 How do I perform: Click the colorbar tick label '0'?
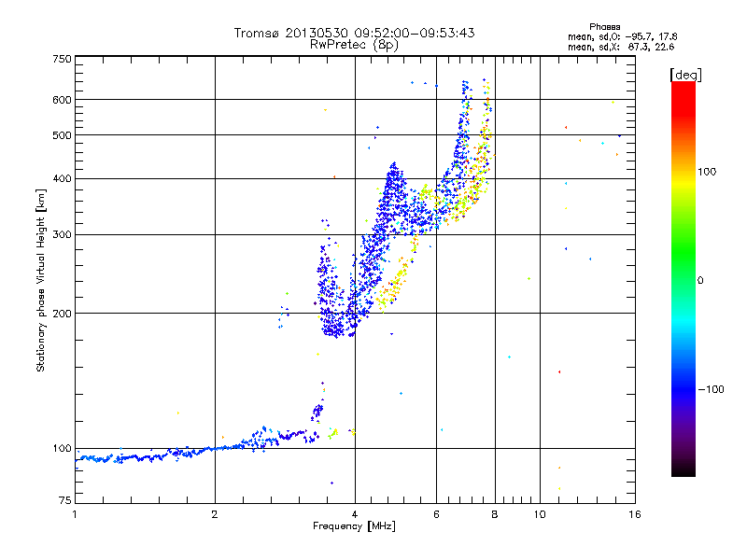tap(700, 281)
